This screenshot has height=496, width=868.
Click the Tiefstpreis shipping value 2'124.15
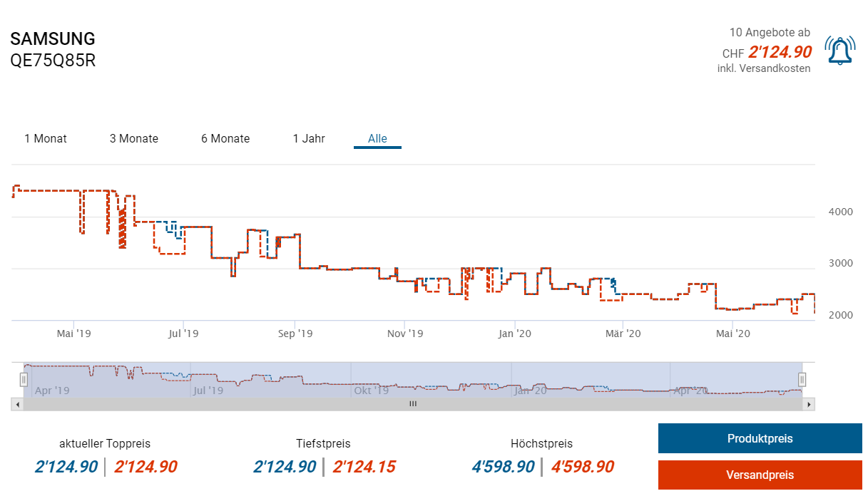coord(364,467)
